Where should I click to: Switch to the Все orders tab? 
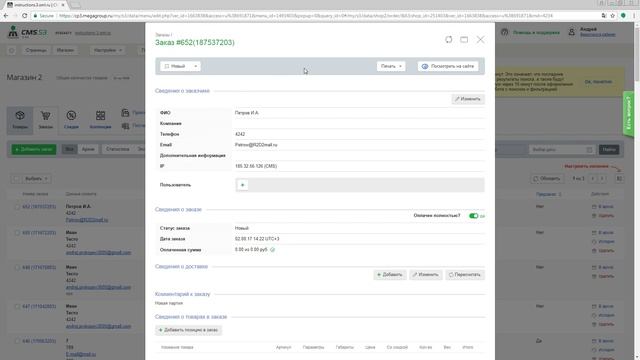click(69, 149)
